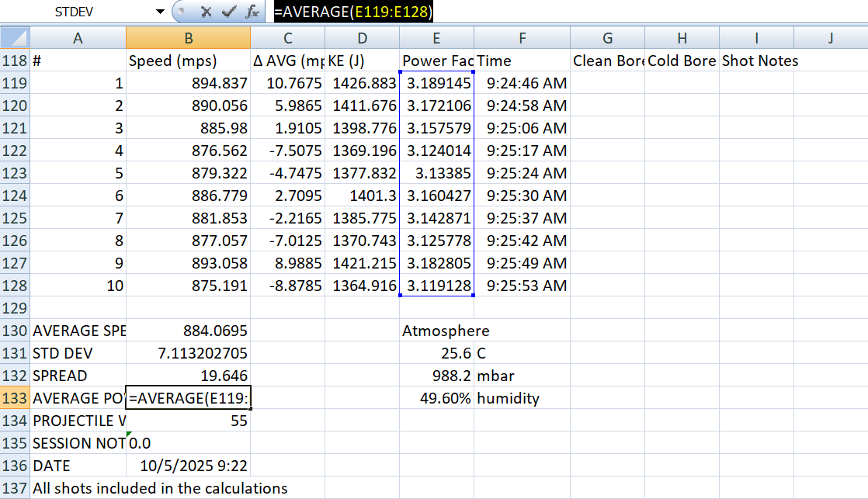Click the session notes cell with green error indicator

point(188,444)
